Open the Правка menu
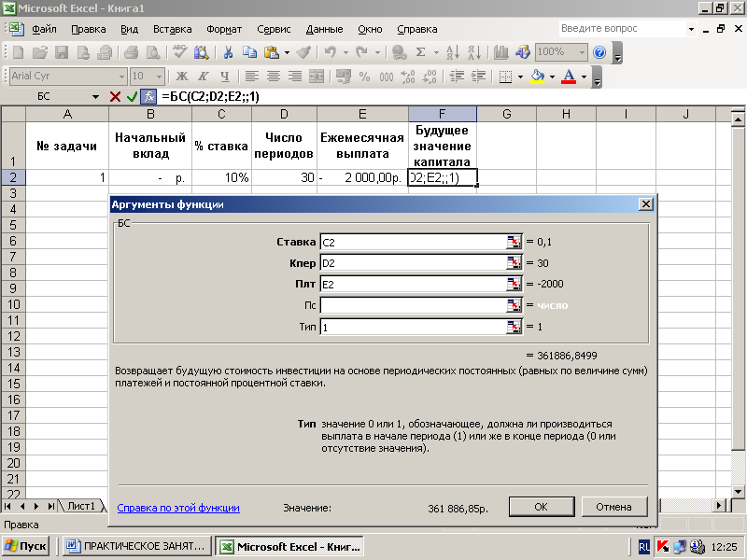 click(89, 29)
